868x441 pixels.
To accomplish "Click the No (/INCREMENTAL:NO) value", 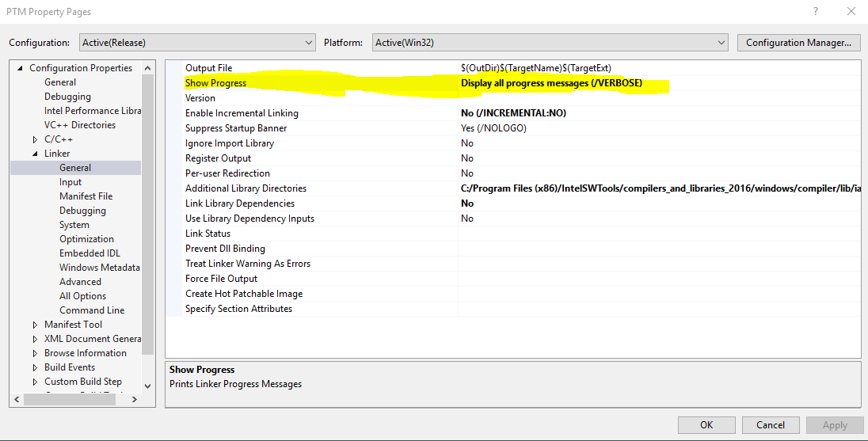I will pos(513,113).
